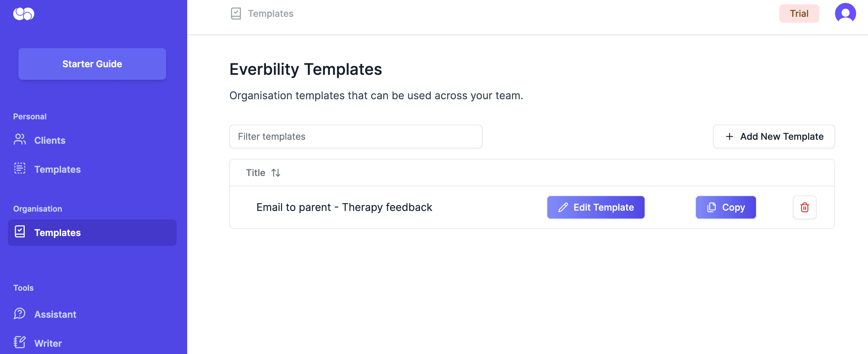
Task: Focus the Filter templates field
Action: tap(356, 136)
